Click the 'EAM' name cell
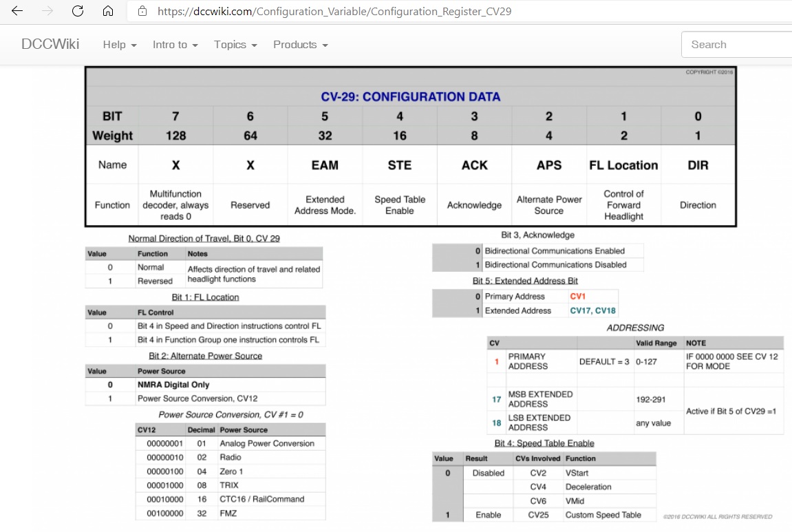Image resolution: width=792 pixels, height=532 pixels. pyautogui.click(x=325, y=165)
